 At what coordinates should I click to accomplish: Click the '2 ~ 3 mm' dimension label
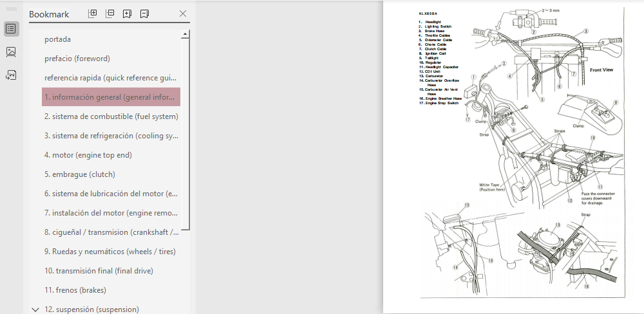pos(551,10)
